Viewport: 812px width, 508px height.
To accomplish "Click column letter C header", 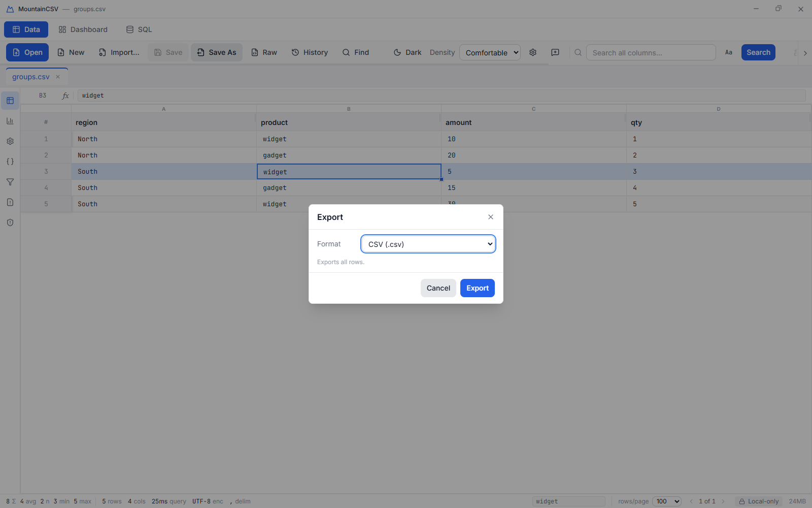I will point(533,109).
